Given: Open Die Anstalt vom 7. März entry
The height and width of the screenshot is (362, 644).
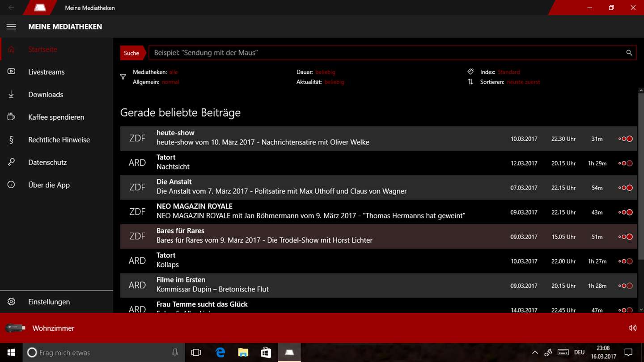Looking at the screenshot, I should tap(378, 188).
